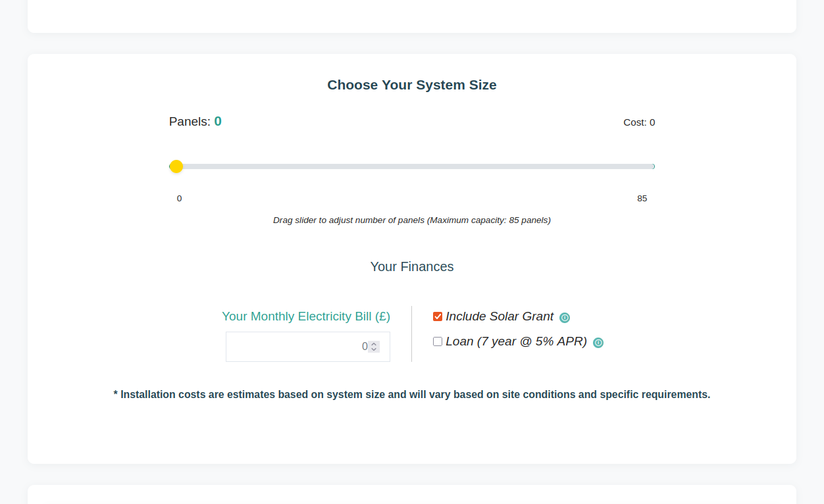
Task: Click the yellow slider handle
Action: 176,166
